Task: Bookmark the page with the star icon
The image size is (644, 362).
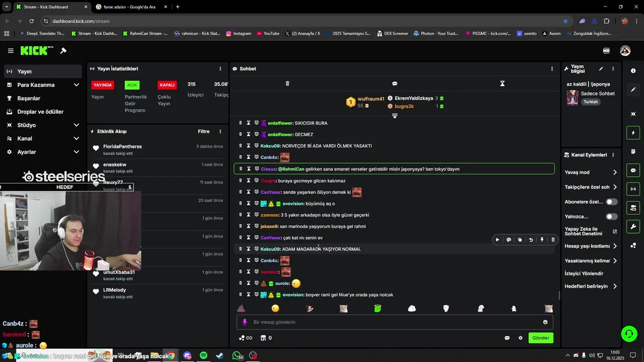Action: [x=566, y=21]
